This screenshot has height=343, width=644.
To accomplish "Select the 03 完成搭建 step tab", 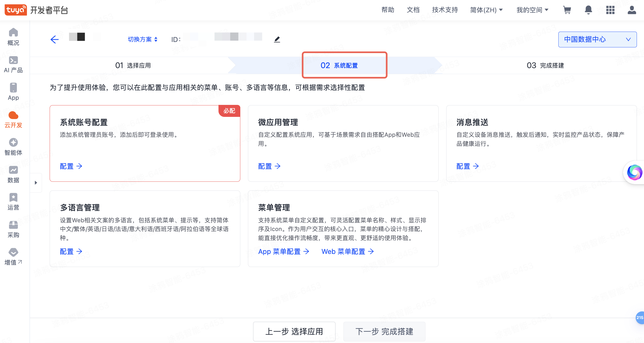I will 545,65.
